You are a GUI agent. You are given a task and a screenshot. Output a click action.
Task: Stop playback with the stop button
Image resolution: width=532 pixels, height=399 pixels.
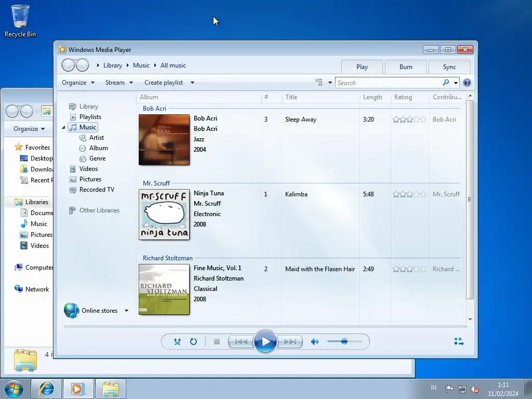[x=217, y=342]
